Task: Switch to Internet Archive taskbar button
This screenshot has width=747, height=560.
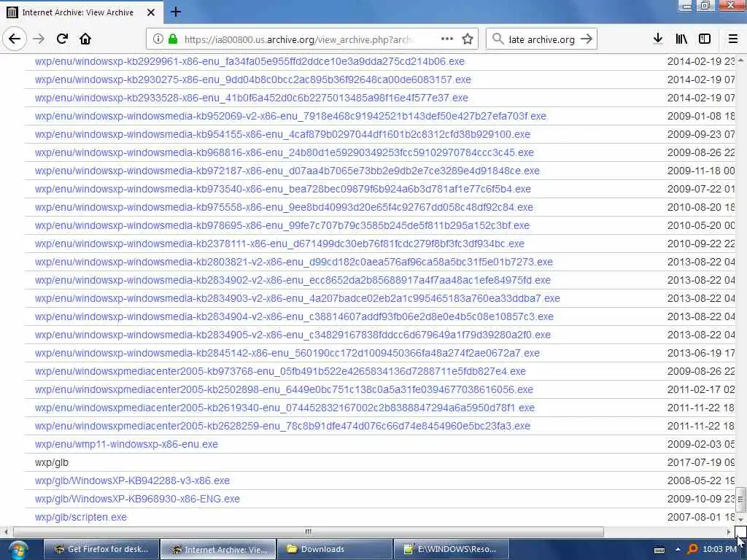Action: (217, 550)
